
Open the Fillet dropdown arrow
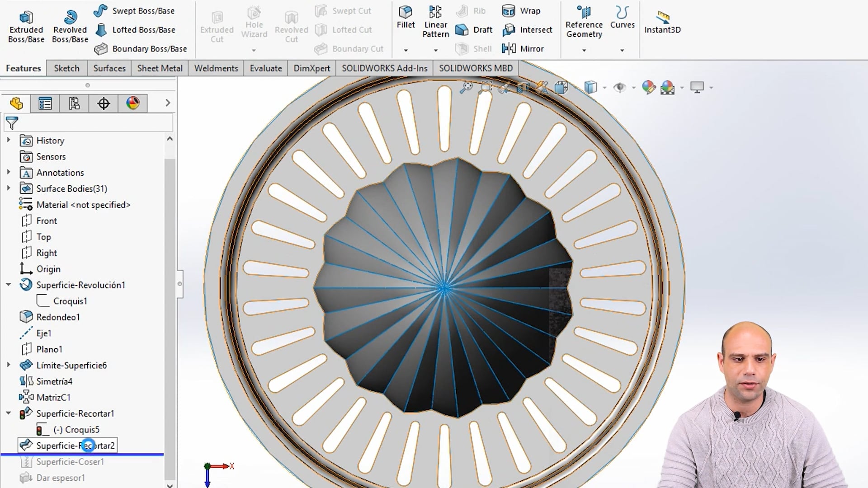(406, 50)
